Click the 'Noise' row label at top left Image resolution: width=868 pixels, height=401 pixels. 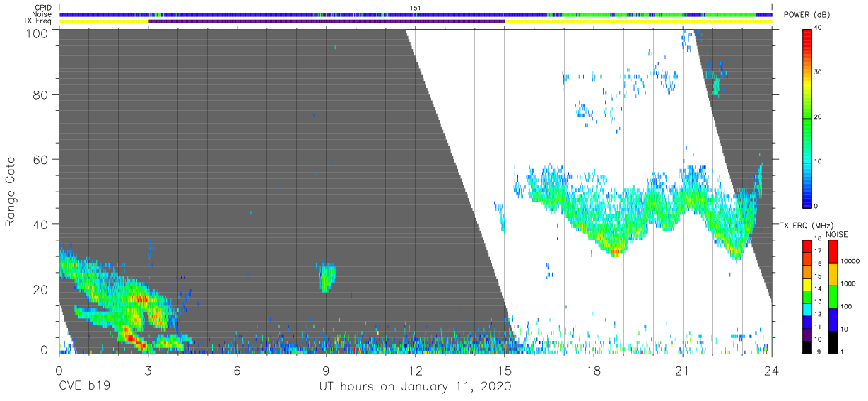(x=42, y=14)
